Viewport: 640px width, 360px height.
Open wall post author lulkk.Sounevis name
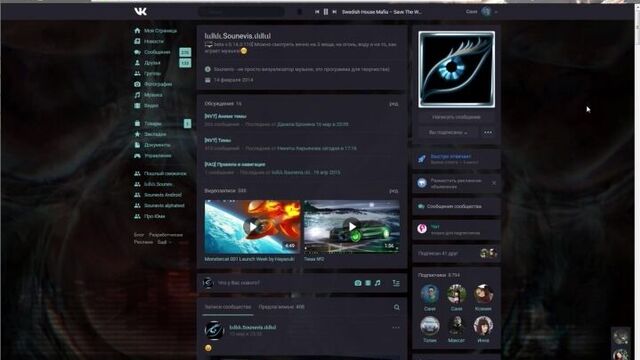(253, 327)
